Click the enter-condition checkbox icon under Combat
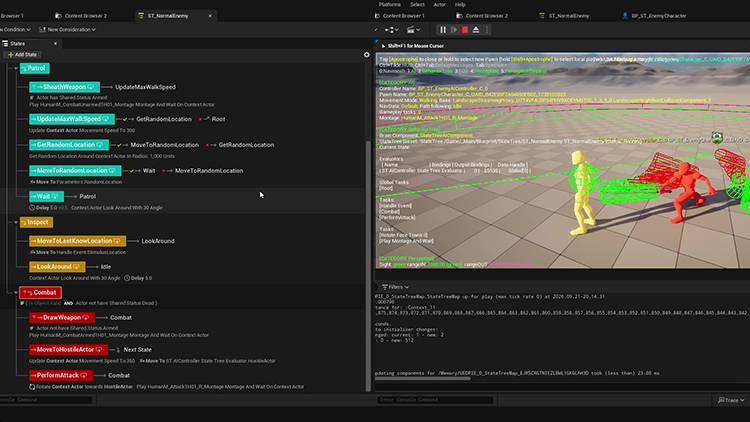The height and width of the screenshot is (422, 750). [x=22, y=303]
